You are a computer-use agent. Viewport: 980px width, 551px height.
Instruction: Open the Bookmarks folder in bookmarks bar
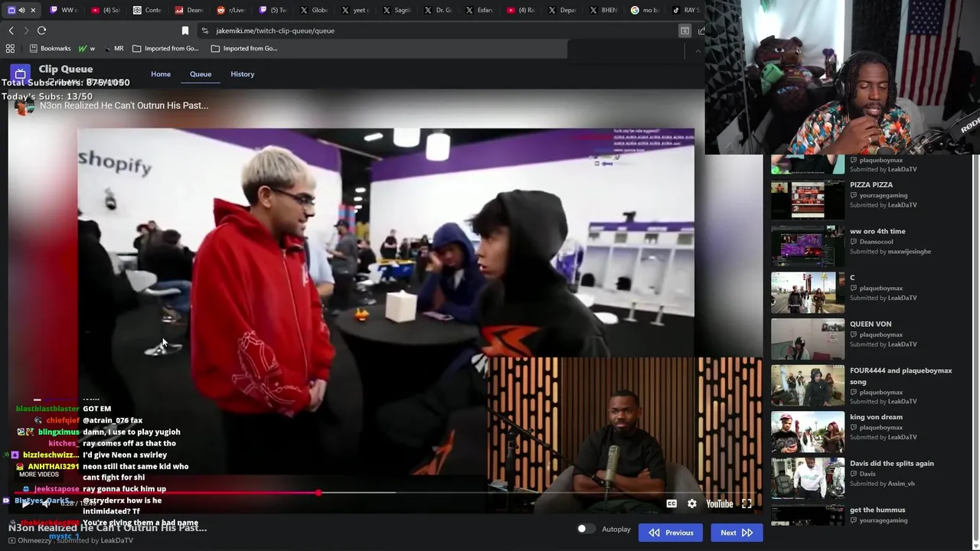50,48
